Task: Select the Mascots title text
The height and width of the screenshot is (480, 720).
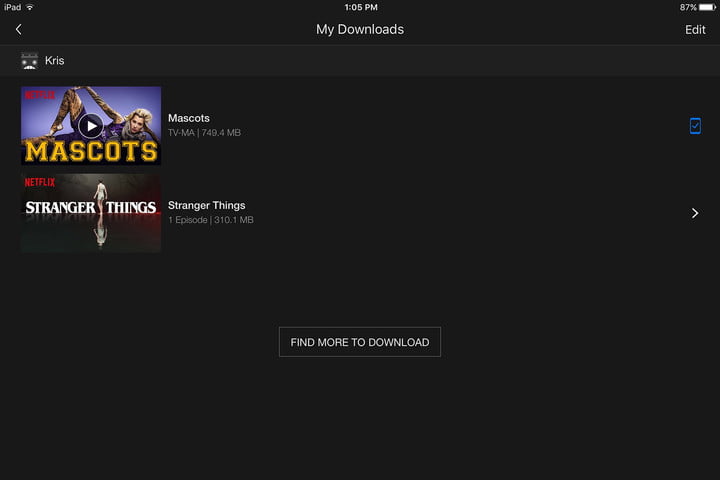Action: point(189,118)
